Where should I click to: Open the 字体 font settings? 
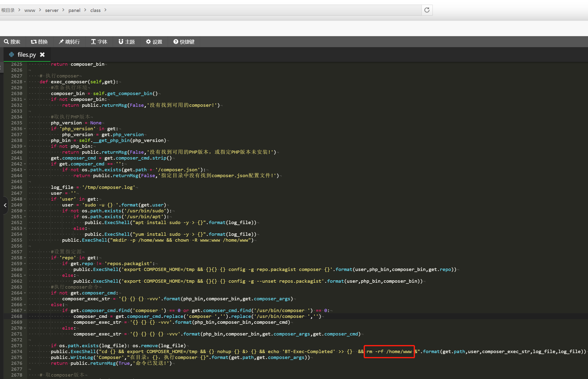pos(99,42)
